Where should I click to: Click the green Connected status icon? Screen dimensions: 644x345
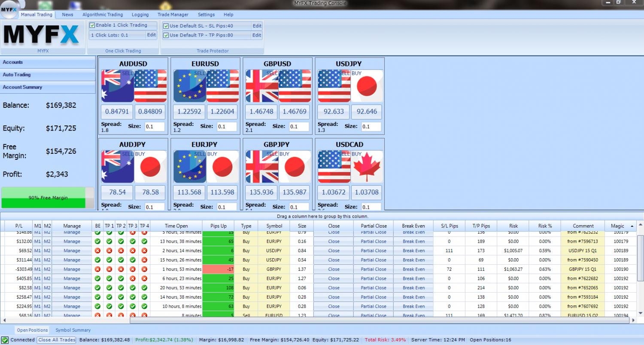click(5, 340)
